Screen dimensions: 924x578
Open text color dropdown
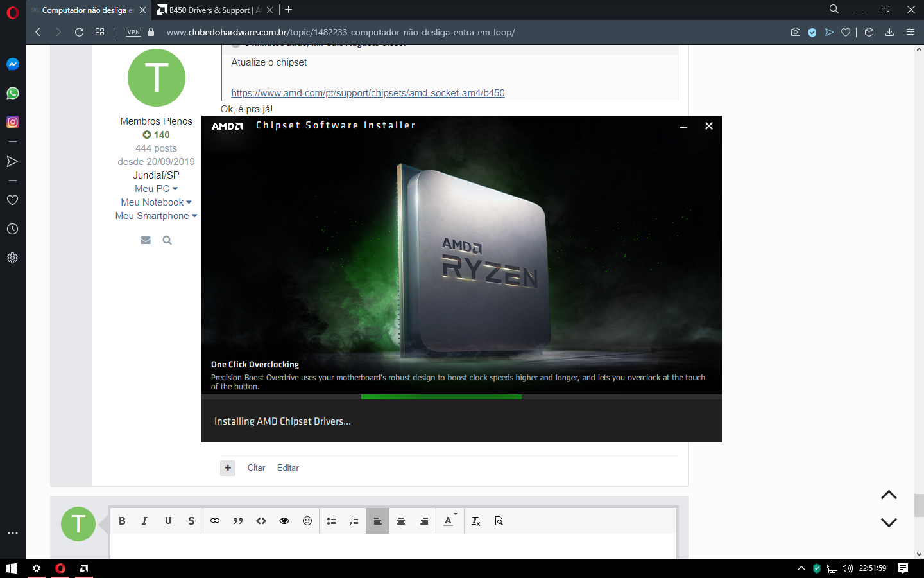coord(450,521)
